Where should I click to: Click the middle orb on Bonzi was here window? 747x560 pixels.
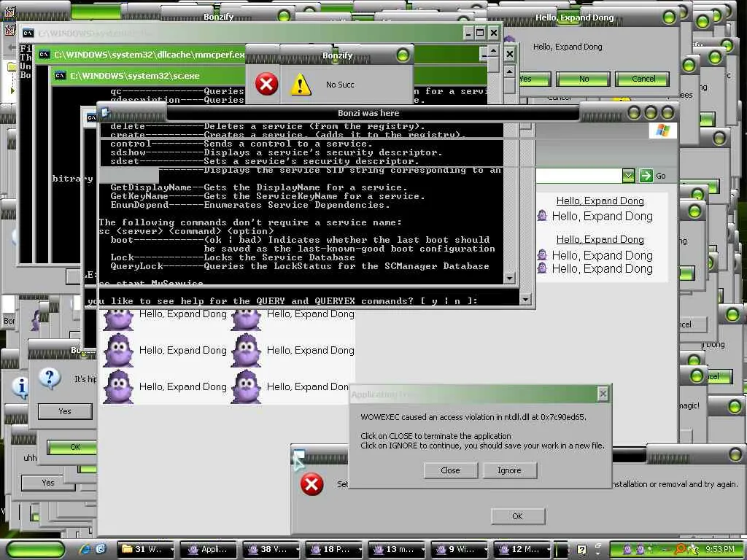[x=651, y=113]
